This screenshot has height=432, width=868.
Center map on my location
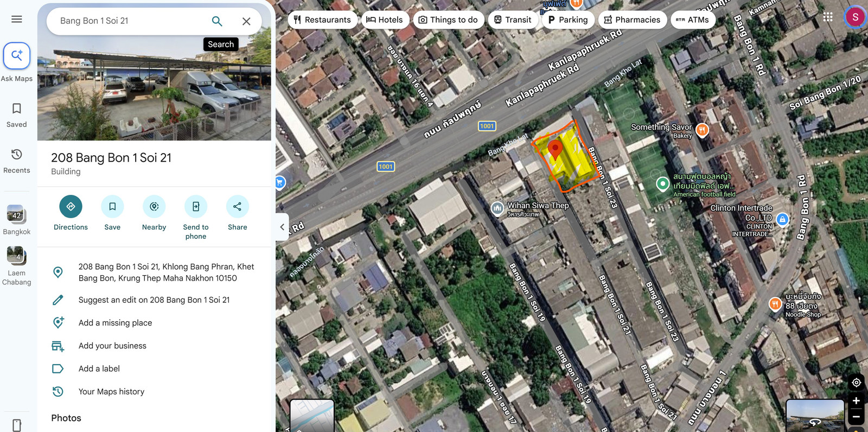point(856,382)
